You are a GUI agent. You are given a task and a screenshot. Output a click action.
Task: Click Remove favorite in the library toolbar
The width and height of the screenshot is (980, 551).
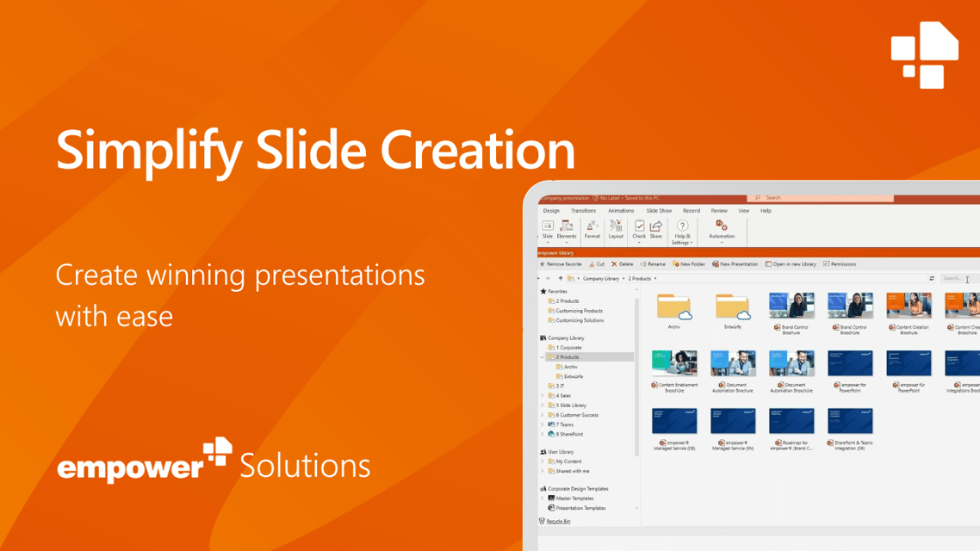tap(561, 264)
